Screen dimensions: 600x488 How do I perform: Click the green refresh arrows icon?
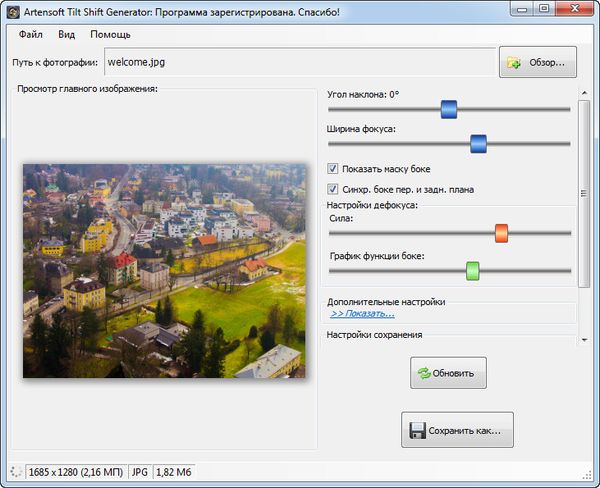point(424,374)
